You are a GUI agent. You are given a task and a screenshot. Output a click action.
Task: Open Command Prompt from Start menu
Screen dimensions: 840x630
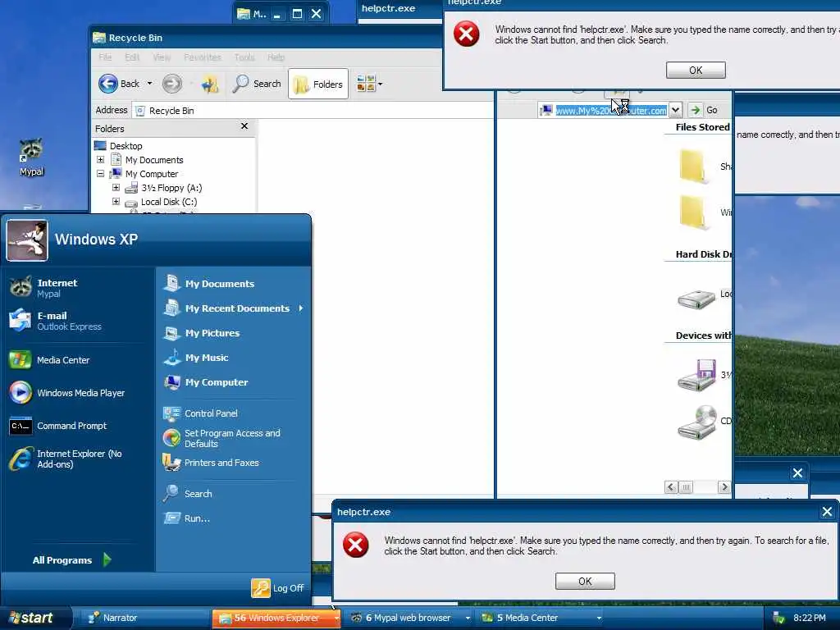point(78,426)
